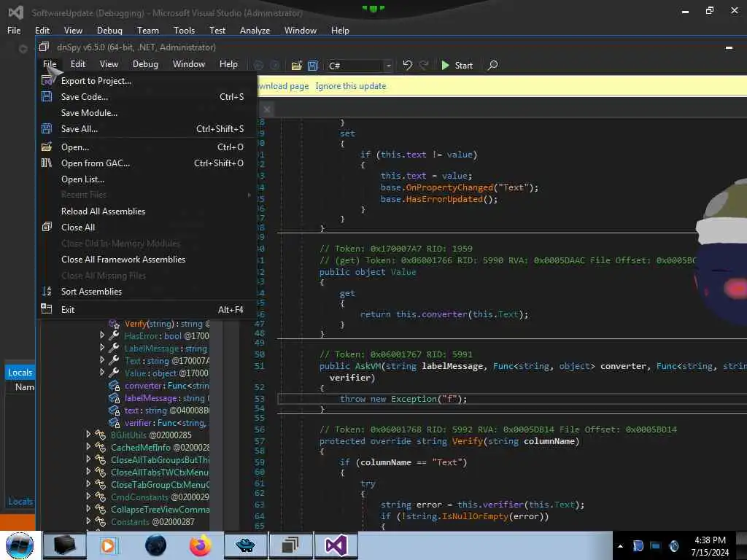Click the Windows Start orb
This screenshot has width=747, height=560.
pos(20,545)
